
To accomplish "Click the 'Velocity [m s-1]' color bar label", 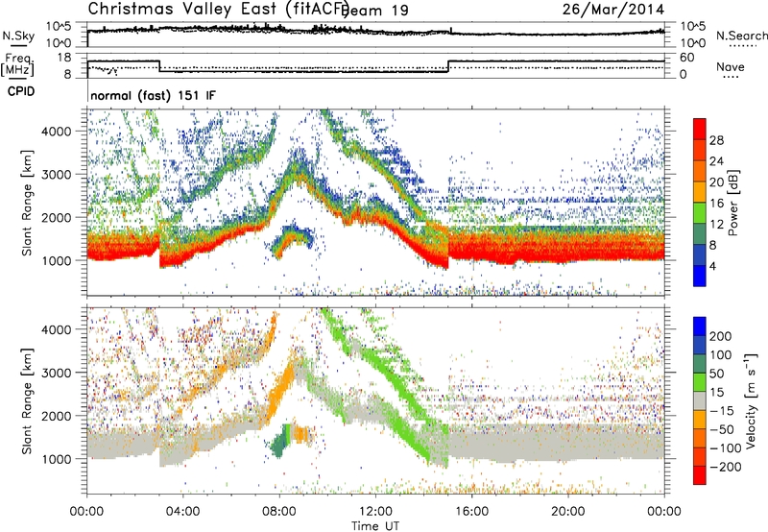I will coord(751,400).
